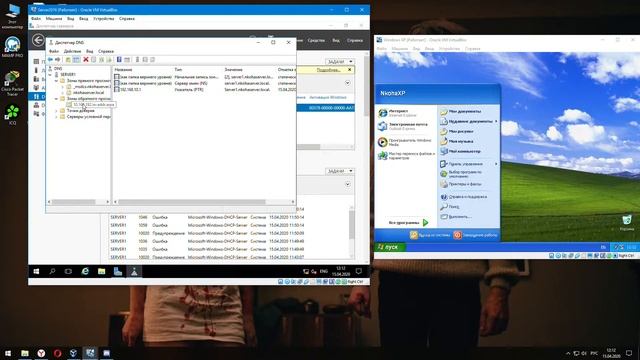Switch to Server Manager on Server 2016 taskbar
This screenshot has height=360, width=640.
tap(118, 271)
